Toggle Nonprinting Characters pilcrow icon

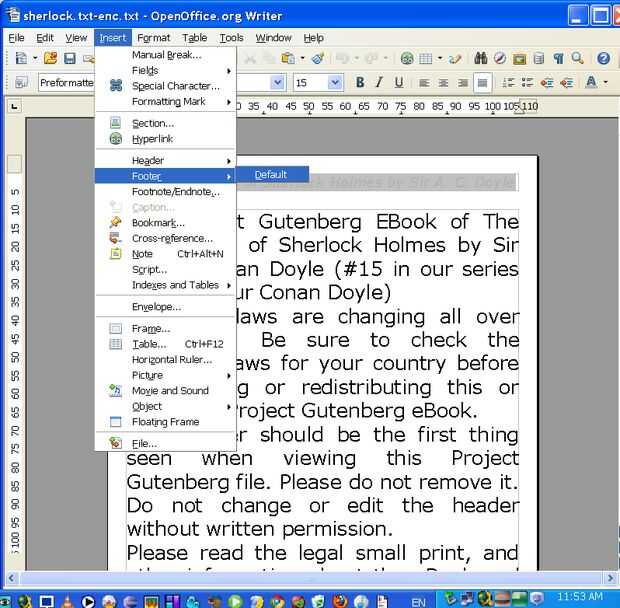click(558, 59)
